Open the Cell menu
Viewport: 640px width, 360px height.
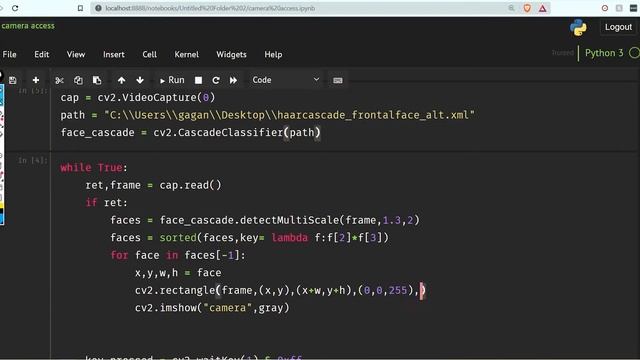pos(149,54)
